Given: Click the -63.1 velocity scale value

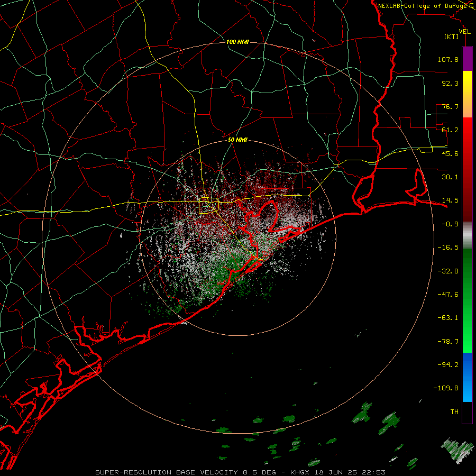Looking at the screenshot, I should pyautogui.click(x=448, y=318).
